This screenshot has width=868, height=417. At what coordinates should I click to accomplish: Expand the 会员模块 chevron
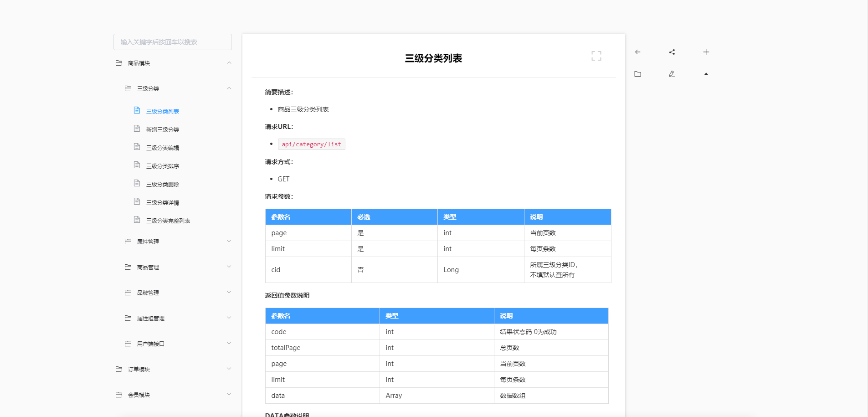tap(229, 394)
